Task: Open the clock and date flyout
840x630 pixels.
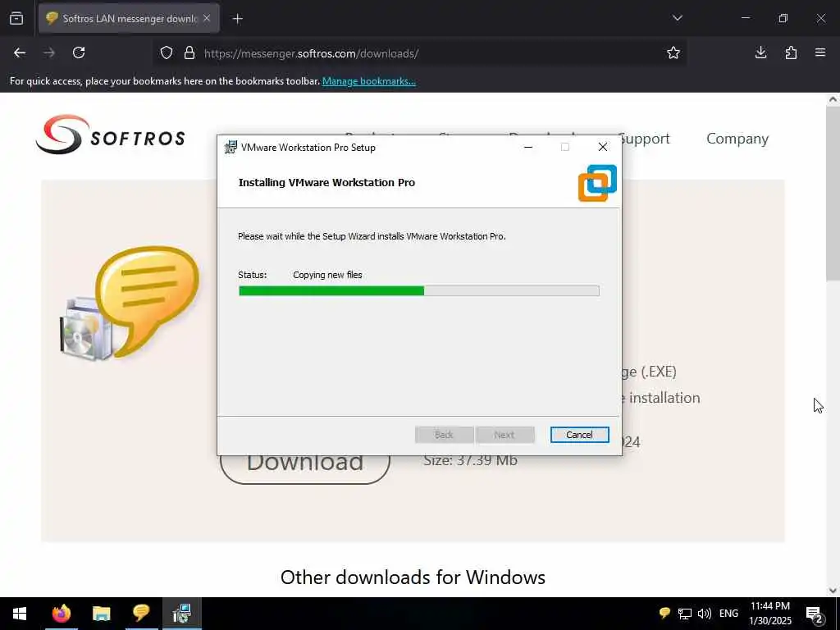Action: [x=770, y=614]
